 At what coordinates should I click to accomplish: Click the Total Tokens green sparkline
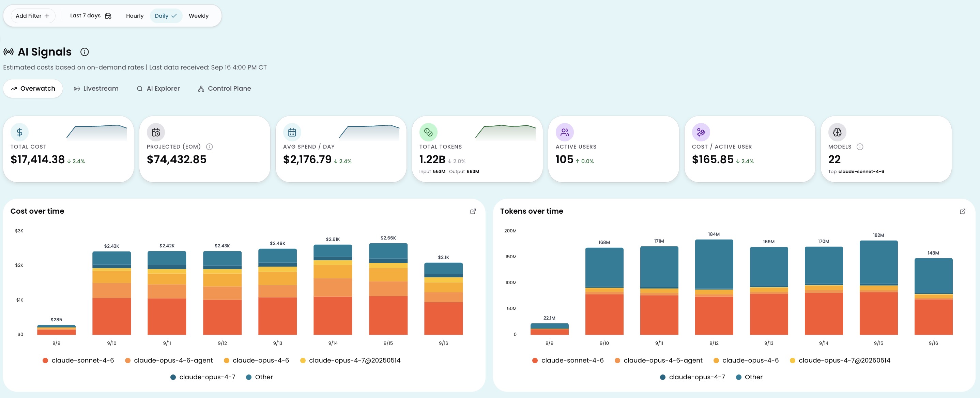point(505,133)
